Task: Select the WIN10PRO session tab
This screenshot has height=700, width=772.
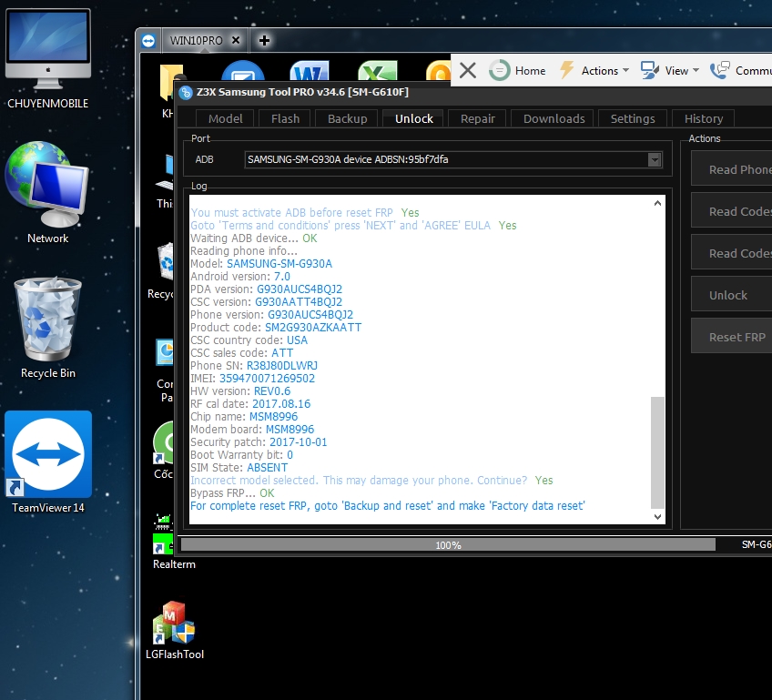Action: [197, 40]
